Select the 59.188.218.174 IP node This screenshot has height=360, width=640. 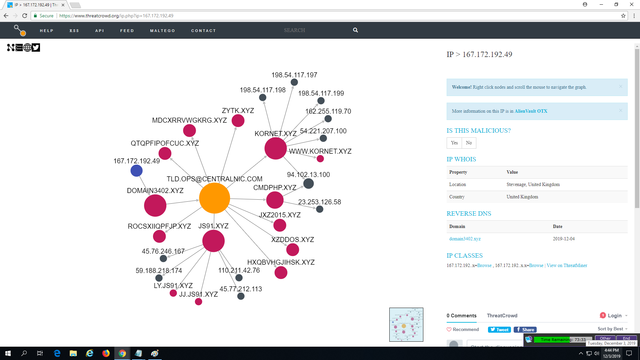159,278
